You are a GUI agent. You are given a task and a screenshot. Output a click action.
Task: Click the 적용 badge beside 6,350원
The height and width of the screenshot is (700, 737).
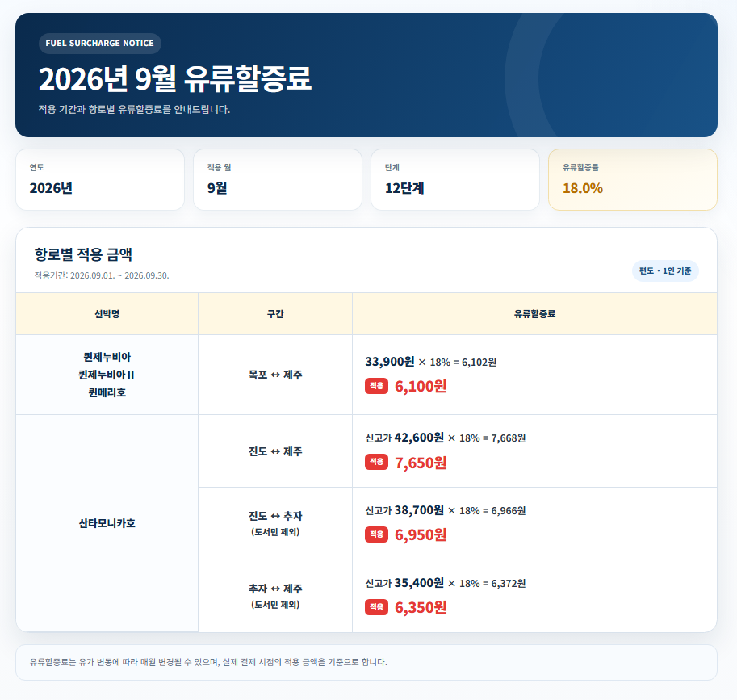click(x=376, y=607)
